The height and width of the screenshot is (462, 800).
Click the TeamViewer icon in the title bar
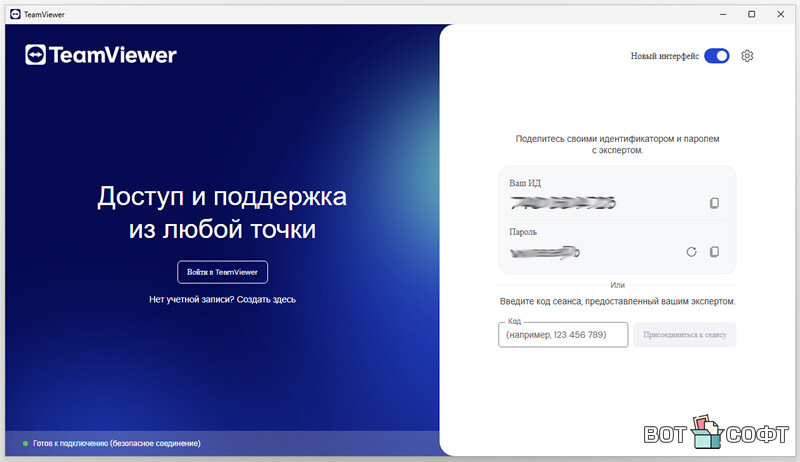click(15, 14)
